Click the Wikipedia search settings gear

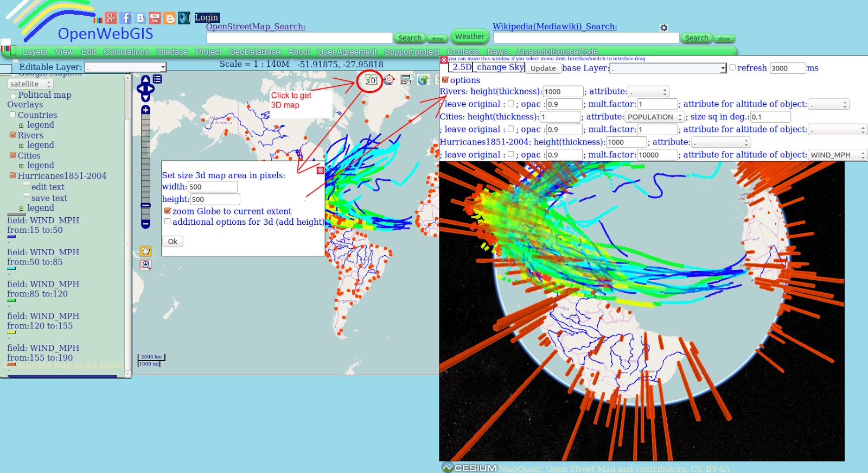pos(663,28)
